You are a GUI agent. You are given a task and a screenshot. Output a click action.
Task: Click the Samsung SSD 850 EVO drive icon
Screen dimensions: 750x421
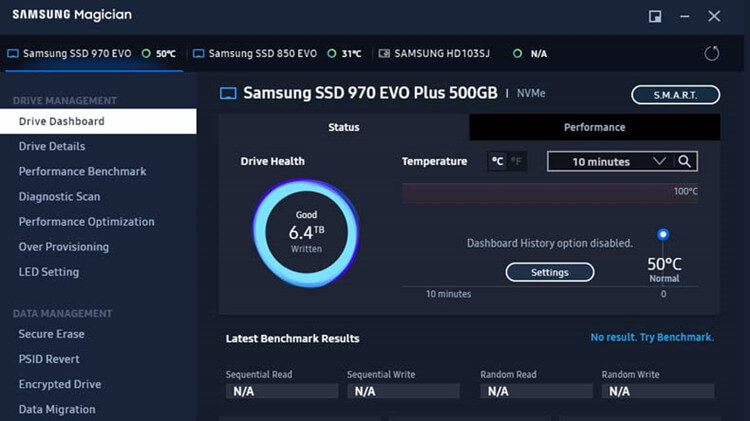point(198,53)
